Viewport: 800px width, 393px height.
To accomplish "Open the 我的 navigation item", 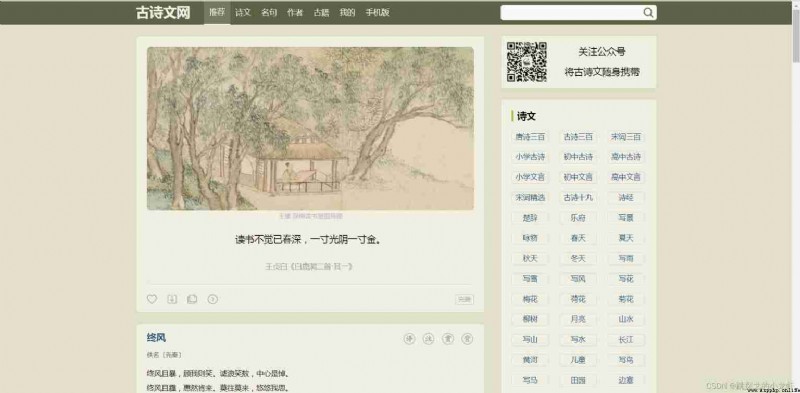I will (347, 13).
